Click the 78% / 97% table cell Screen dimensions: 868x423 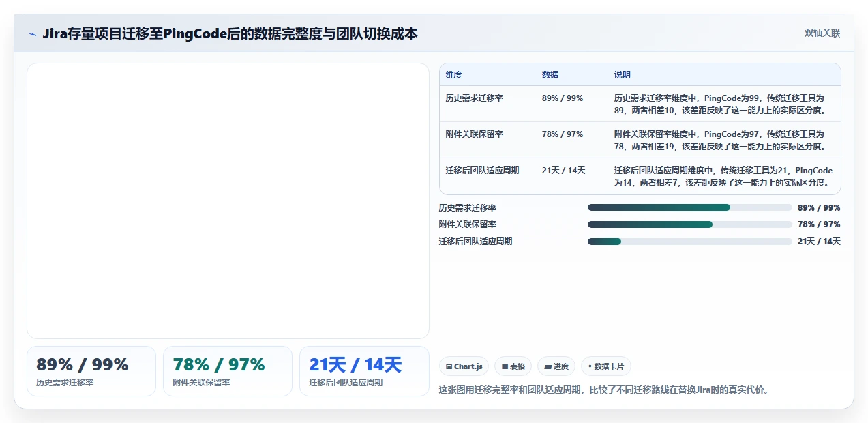[x=563, y=134]
